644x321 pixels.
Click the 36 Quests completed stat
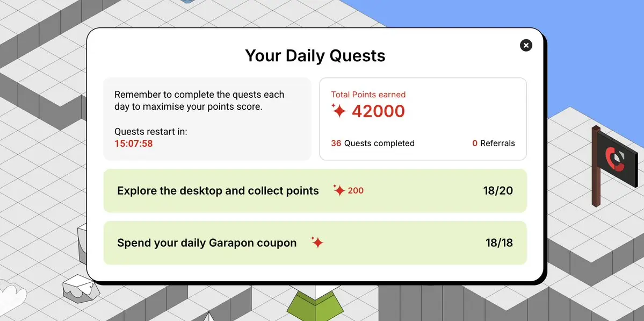click(x=373, y=144)
